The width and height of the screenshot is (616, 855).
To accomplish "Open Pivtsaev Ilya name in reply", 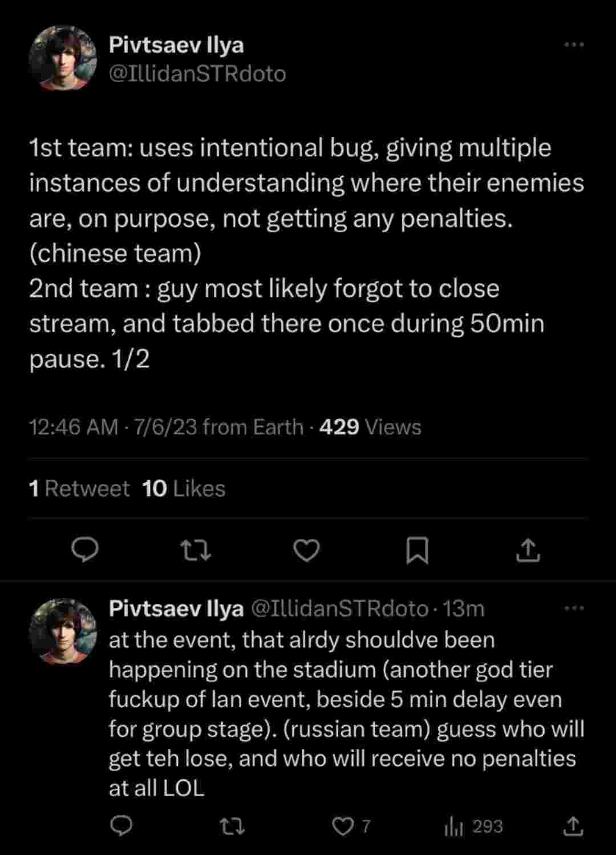I will pyautogui.click(x=176, y=608).
